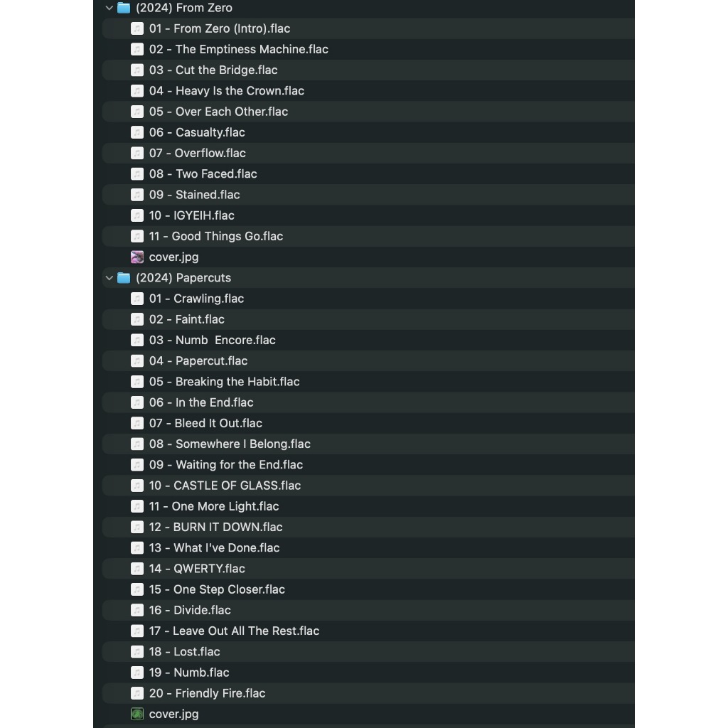
Task: Collapse the (2024) Papercuts folder chevron
Action: tap(109, 278)
